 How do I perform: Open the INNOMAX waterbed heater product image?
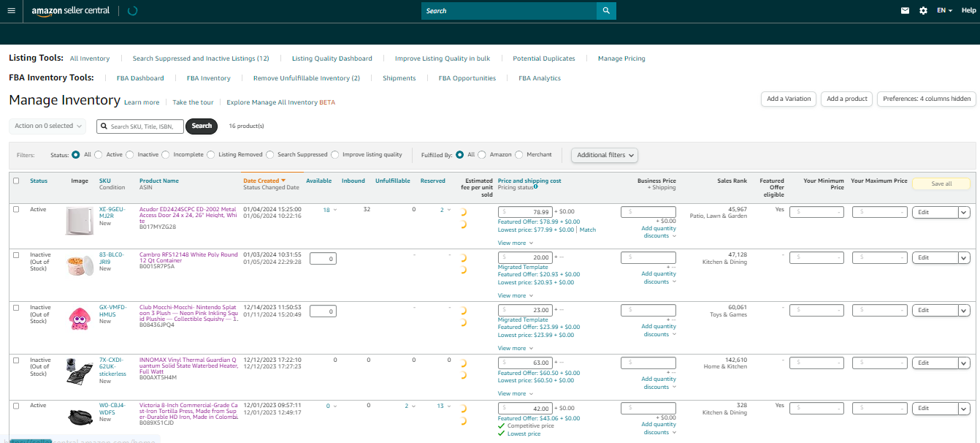pyautogui.click(x=80, y=371)
